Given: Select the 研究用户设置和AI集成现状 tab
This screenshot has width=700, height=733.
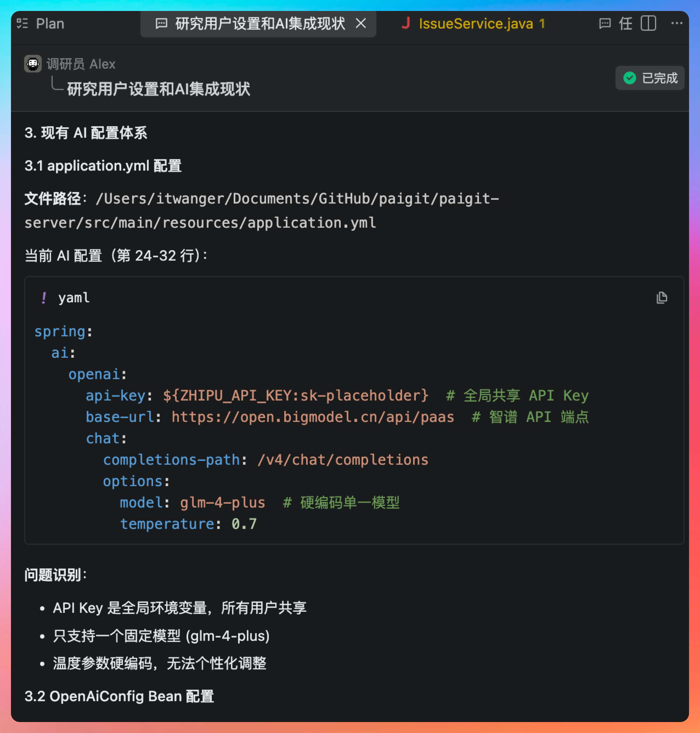Looking at the screenshot, I should coord(260,24).
